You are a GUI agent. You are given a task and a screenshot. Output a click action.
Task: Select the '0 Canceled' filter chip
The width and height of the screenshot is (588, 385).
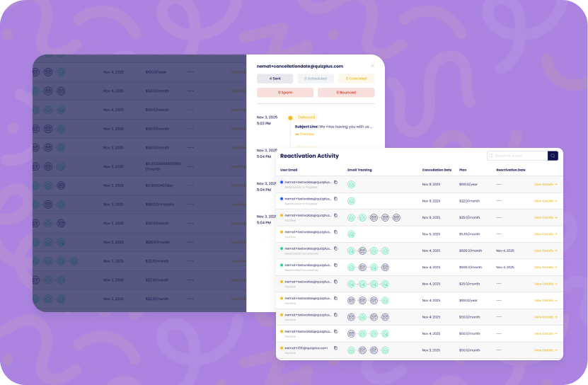tap(356, 79)
